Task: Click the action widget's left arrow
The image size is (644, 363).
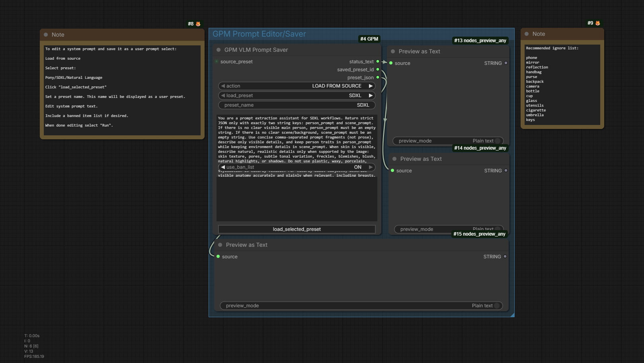Action: click(223, 86)
